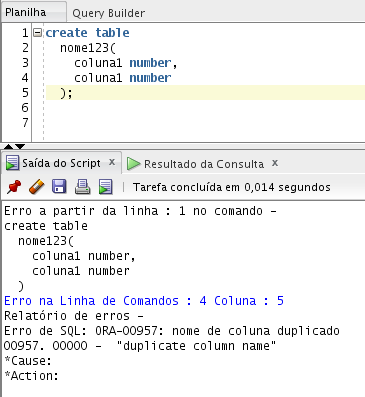The image size is (365, 397).
Task: Click the up arrow on the split divider
Action: tap(8, 147)
